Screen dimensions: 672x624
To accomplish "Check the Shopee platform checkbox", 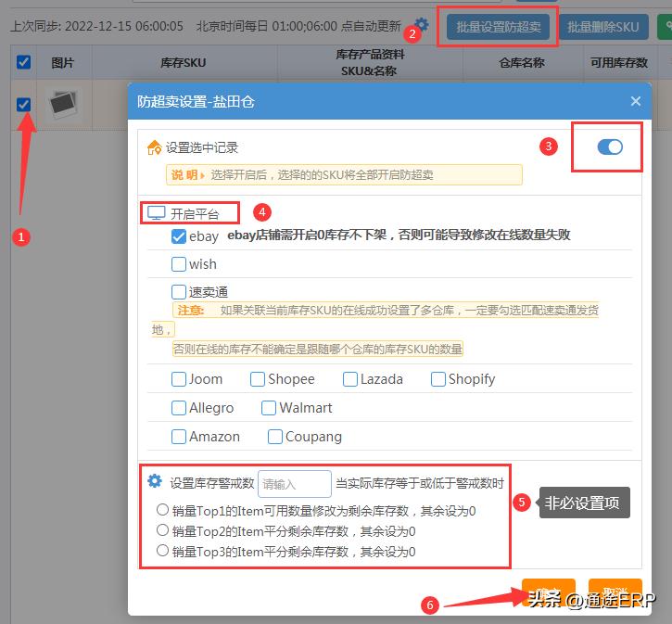I will point(257,379).
